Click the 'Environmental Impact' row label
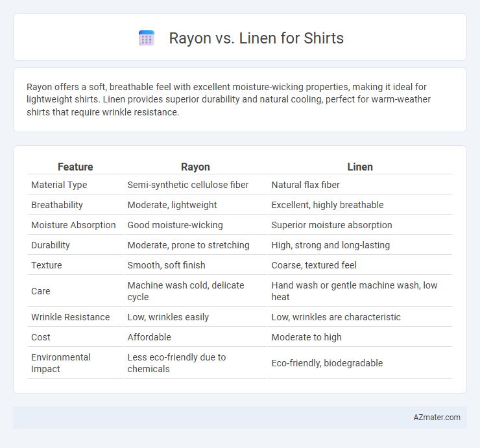 coord(75,363)
